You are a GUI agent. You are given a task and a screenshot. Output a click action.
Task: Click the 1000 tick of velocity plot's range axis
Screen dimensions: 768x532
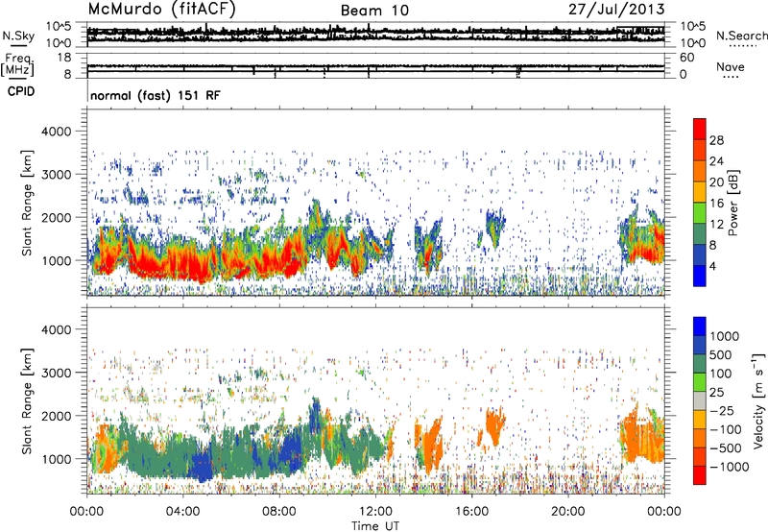click(x=57, y=459)
